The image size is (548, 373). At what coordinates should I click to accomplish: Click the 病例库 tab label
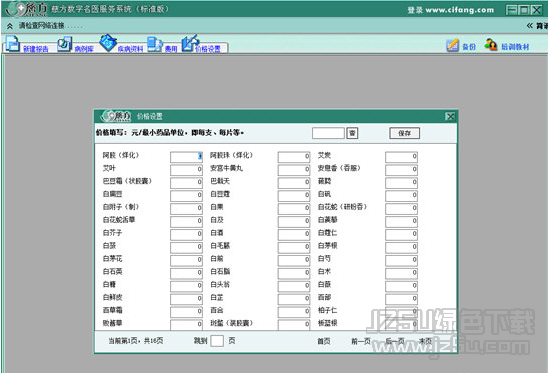(x=84, y=49)
